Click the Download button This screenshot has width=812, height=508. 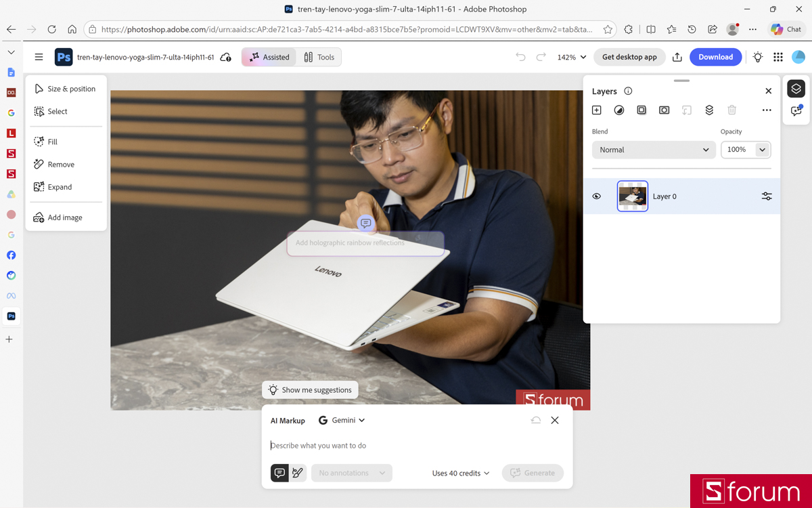pyautogui.click(x=715, y=57)
